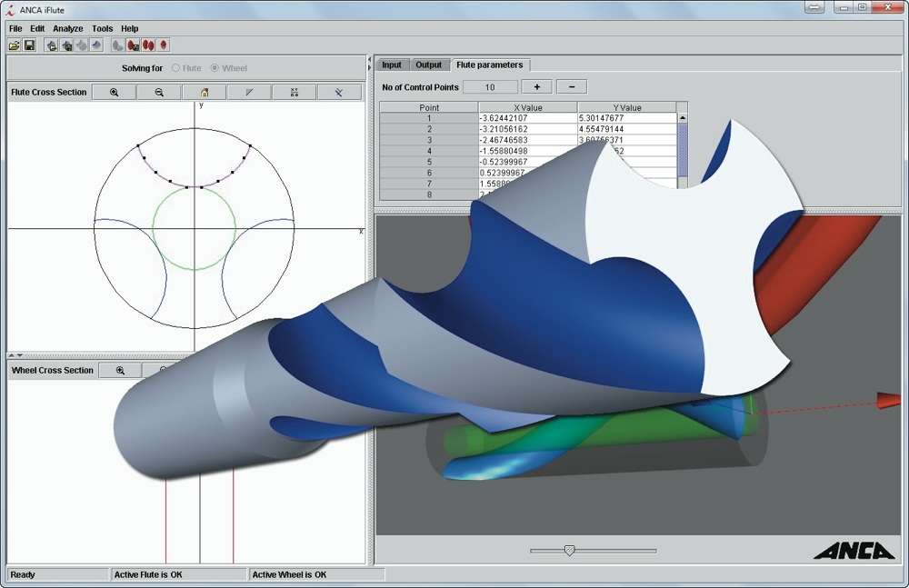Screen dimensions: 909x588
Task: Add a control point with the plus button
Action: point(537,87)
